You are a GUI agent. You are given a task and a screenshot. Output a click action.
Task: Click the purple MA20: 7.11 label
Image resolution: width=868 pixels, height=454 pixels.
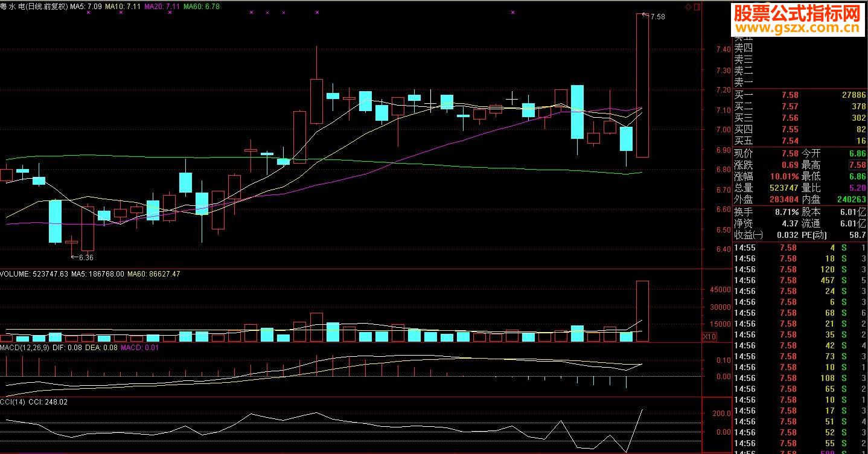pyautogui.click(x=162, y=7)
